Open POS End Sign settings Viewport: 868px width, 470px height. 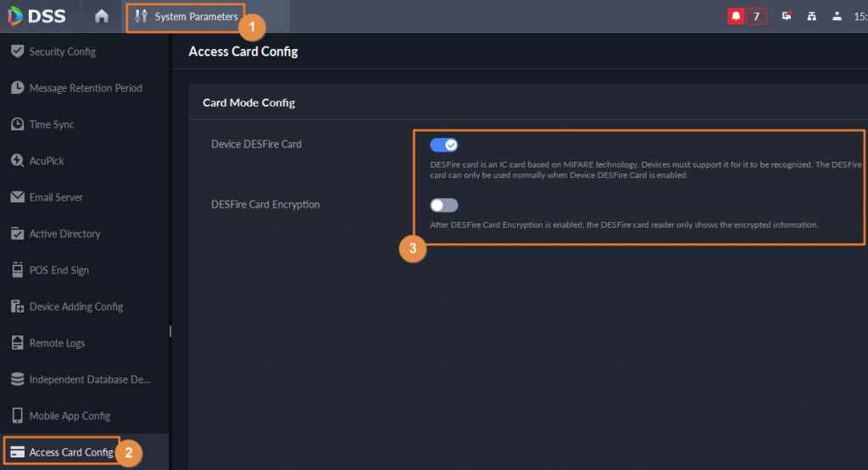click(58, 270)
